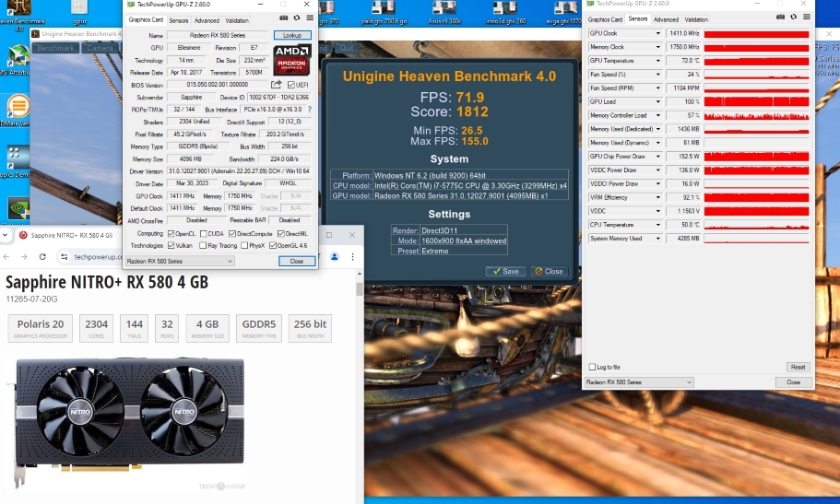Image resolution: width=840 pixels, height=504 pixels.
Task: Click camera screenshot icon in GPU-Z Sensors window
Action: 780,17
